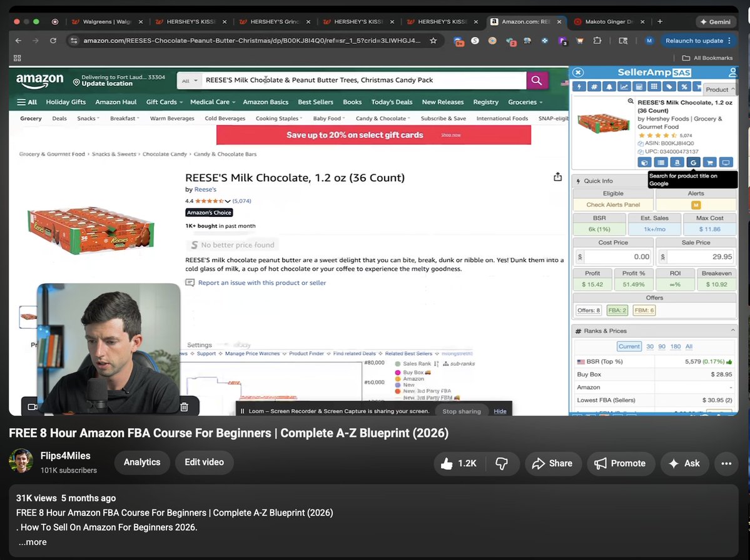Select 30 day range in Ranks & Prices
750x560 pixels.
[649, 346]
